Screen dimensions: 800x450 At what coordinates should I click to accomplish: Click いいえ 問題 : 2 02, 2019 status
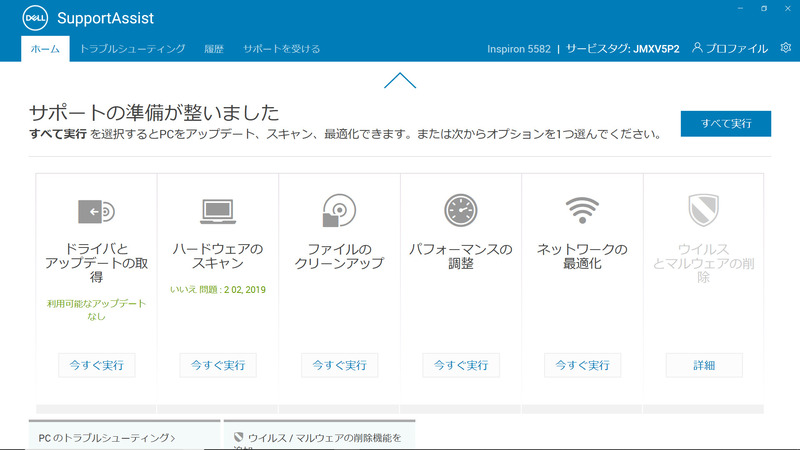pos(218,290)
